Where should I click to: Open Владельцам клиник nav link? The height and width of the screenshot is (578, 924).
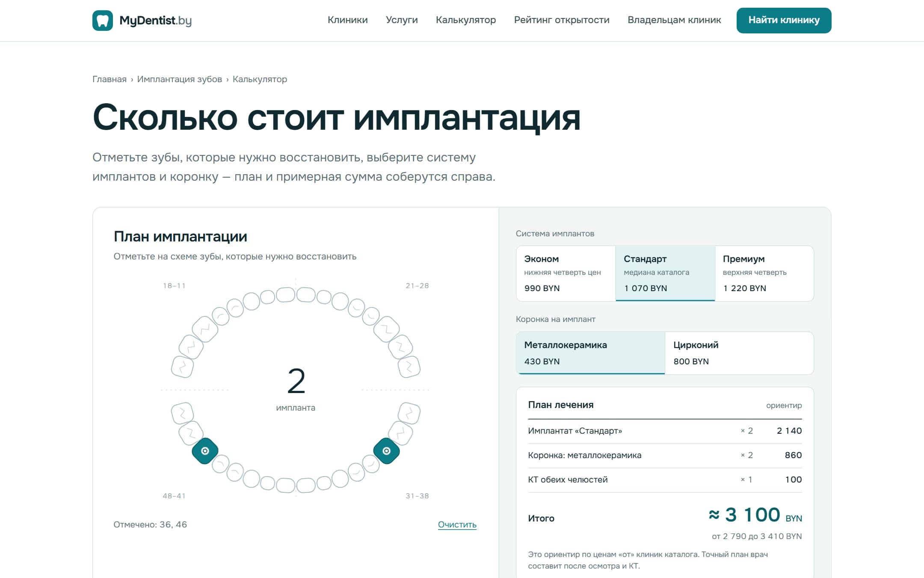674,20
